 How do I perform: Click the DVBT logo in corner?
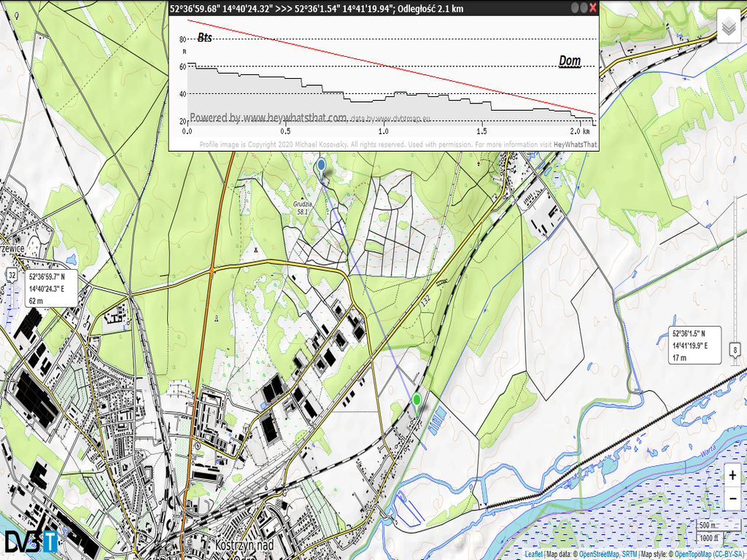[x=31, y=542]
